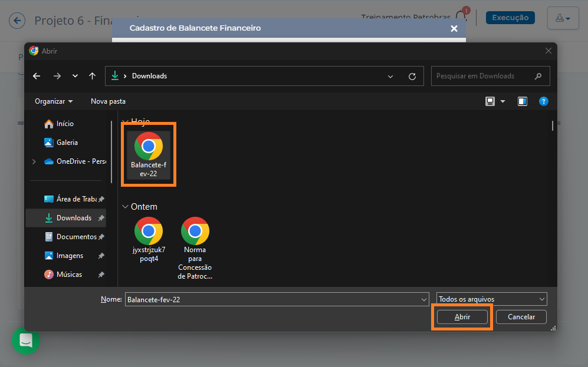Click the file list vertical scrollbar

click(553, 126)
